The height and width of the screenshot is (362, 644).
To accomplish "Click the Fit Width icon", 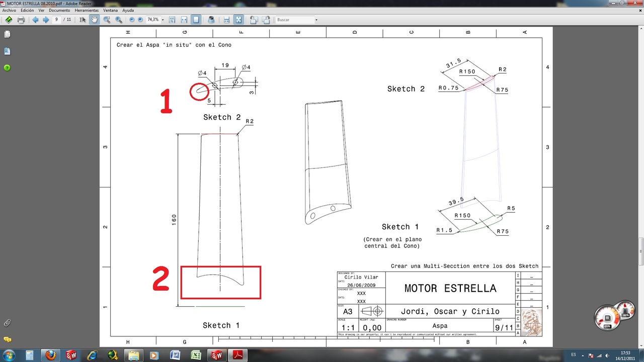I will (184, 20).
